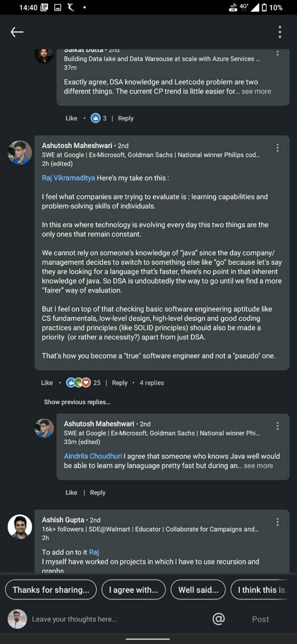The image size is (297, 644).
Task: Open the top-right overflow menu
Action: [280, 32]
